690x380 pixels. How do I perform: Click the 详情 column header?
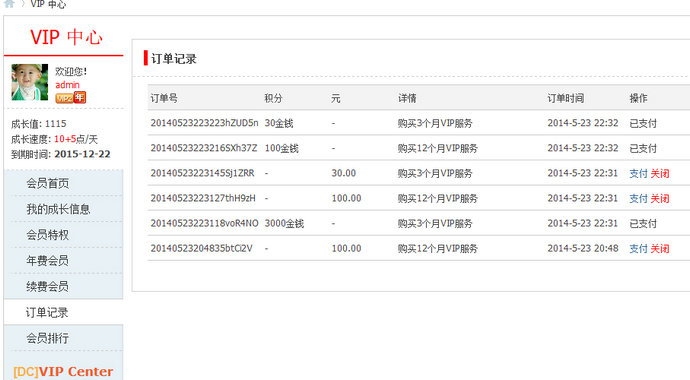pyautogui.click(x=407, y=98)
